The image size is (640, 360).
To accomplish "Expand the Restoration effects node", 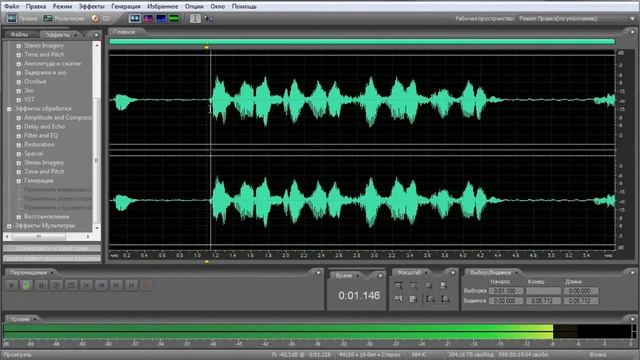I will 18,145.
